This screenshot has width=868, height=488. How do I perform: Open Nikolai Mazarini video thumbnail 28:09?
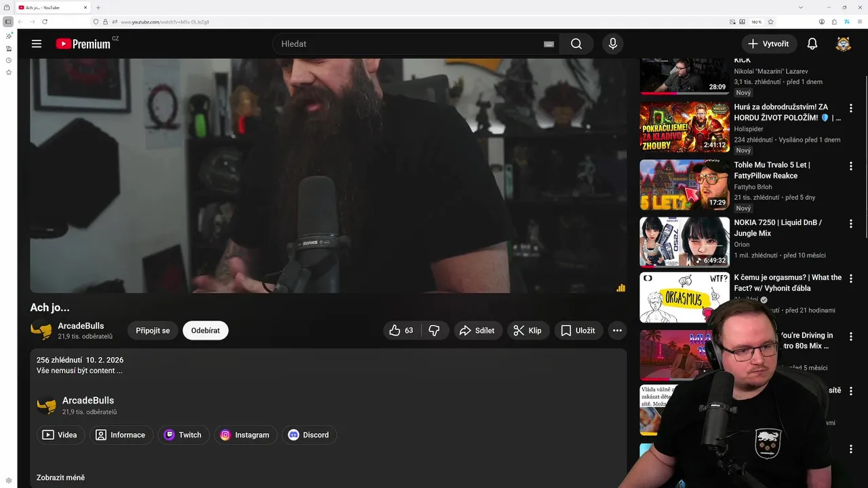(x=685, y=76)
